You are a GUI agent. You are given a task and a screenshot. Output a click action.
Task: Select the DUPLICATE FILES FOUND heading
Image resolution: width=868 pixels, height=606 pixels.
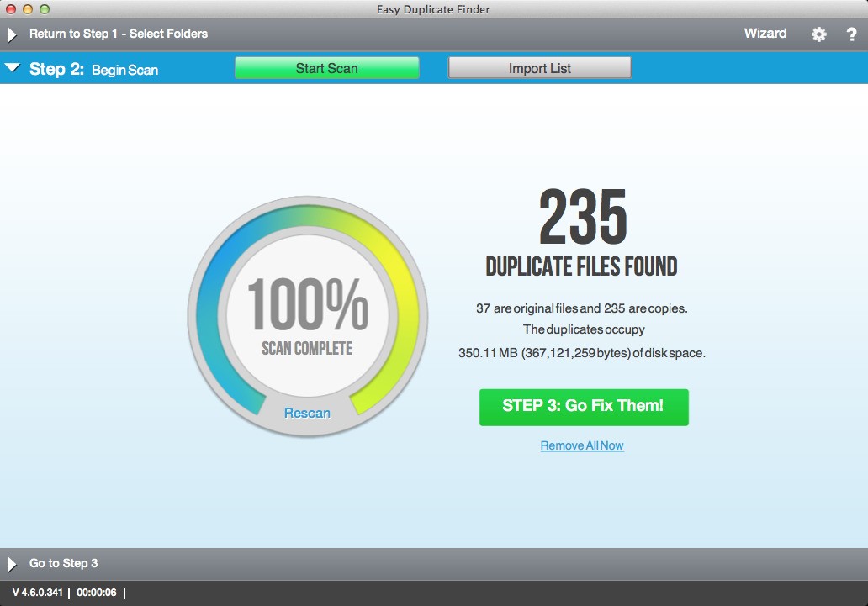coord(582,266)
